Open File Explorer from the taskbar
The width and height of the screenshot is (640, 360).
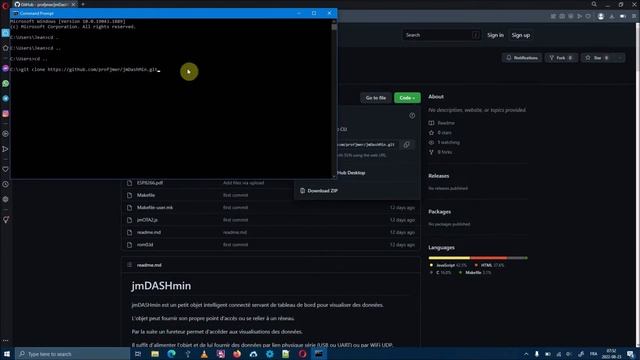pos(155,354)
